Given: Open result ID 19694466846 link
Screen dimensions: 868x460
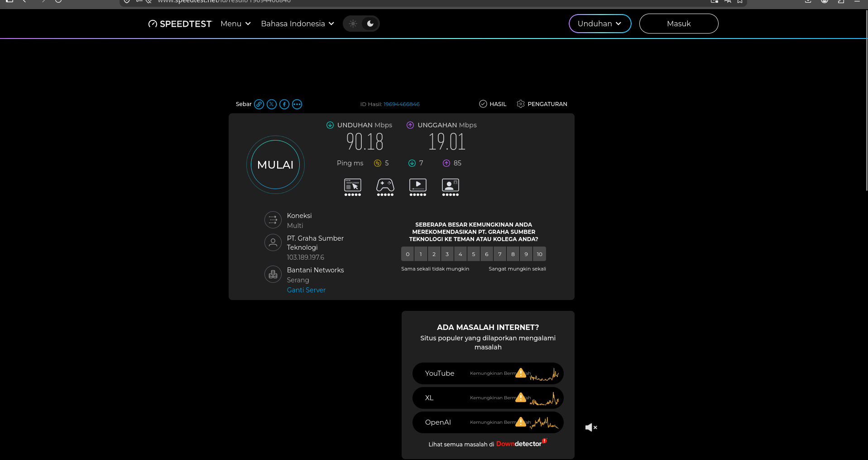Looking at the screenshot, I should (402, 104).
